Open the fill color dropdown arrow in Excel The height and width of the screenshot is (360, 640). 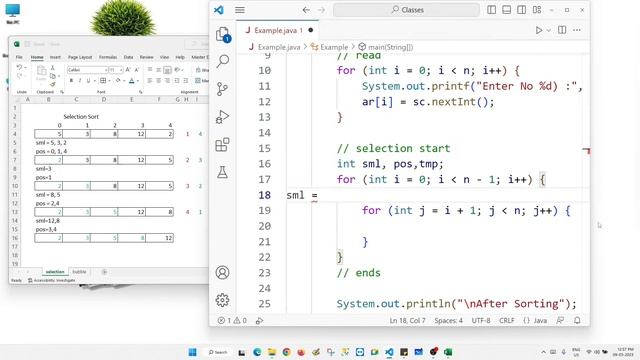(124, 81)
